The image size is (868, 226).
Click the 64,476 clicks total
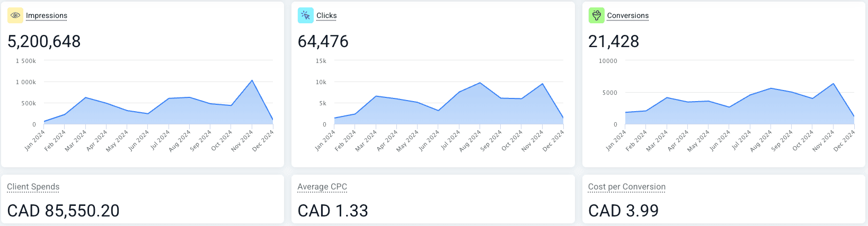coord(323,41)
